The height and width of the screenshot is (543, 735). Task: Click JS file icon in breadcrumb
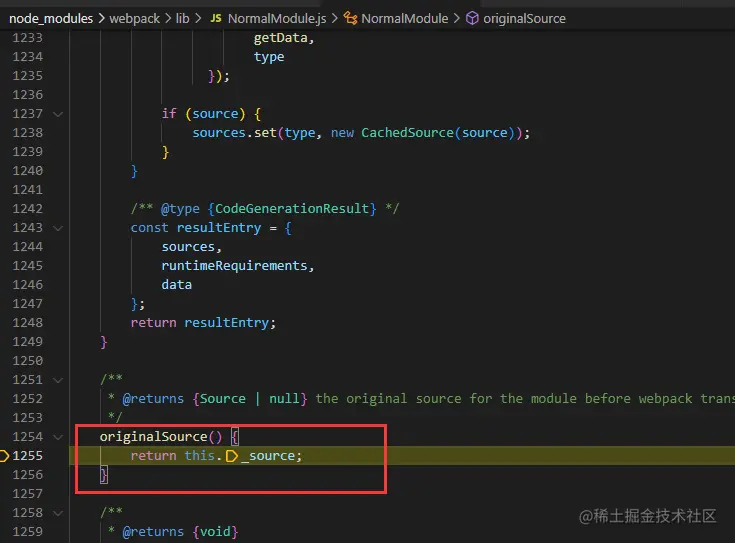coord(216,19)
